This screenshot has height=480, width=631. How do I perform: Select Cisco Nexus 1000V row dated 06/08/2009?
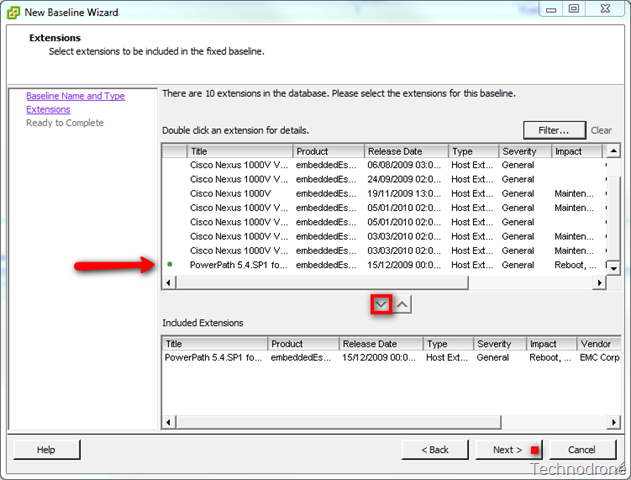pyautogui.click(x=384, y=165)
